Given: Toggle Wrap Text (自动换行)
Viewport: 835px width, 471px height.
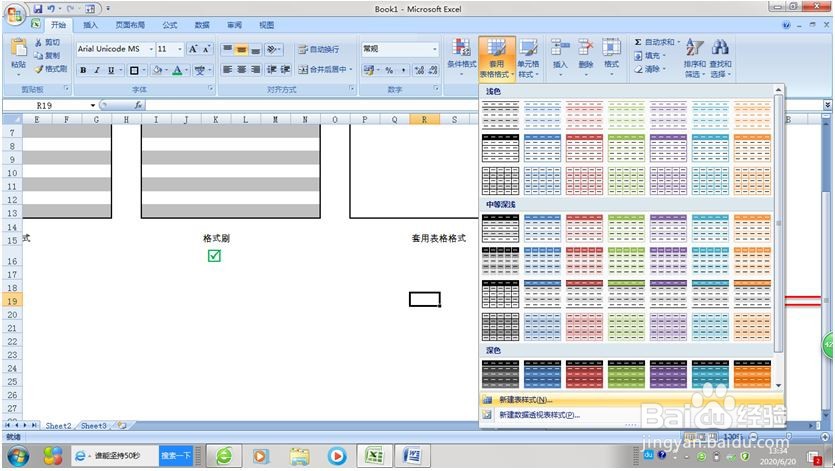Looking at the screenshot, I should [318, 50].
